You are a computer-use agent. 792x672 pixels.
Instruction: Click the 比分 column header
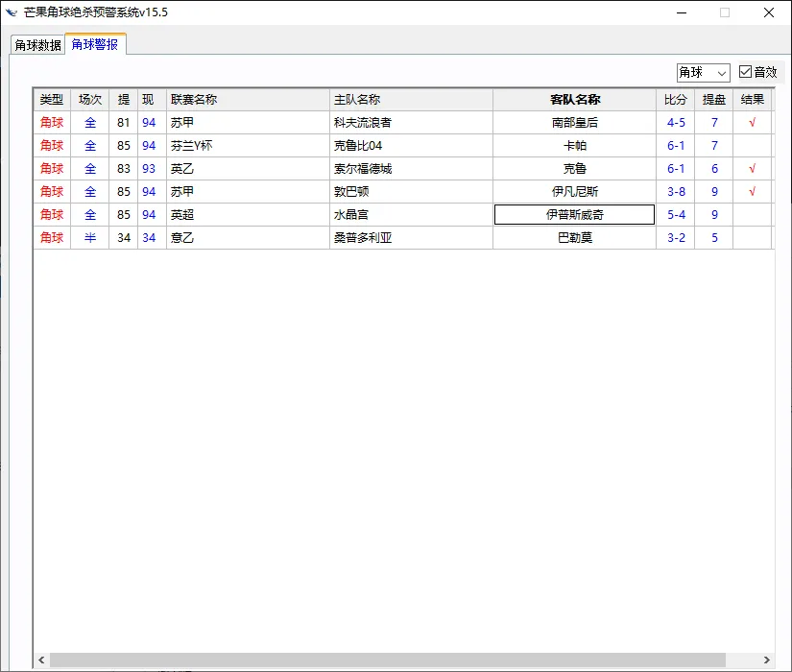pyautogui.click(x=676, y=100)
